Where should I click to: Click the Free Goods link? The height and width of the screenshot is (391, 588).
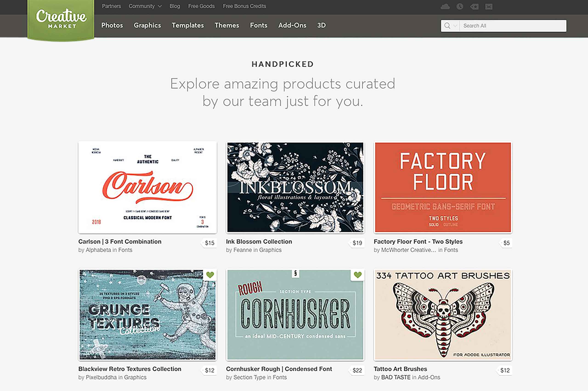tap(201, 6)
